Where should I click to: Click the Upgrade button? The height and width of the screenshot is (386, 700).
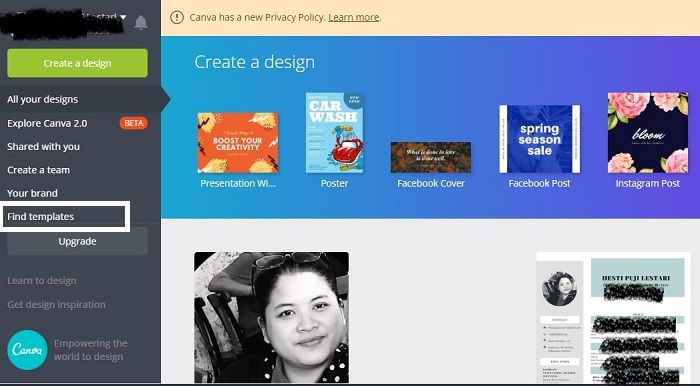coord(77,241)
